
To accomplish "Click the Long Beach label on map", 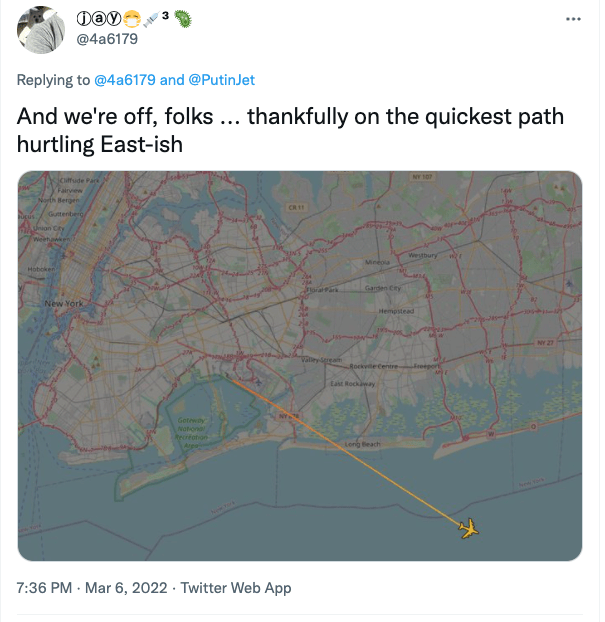I will coord(361,443).
